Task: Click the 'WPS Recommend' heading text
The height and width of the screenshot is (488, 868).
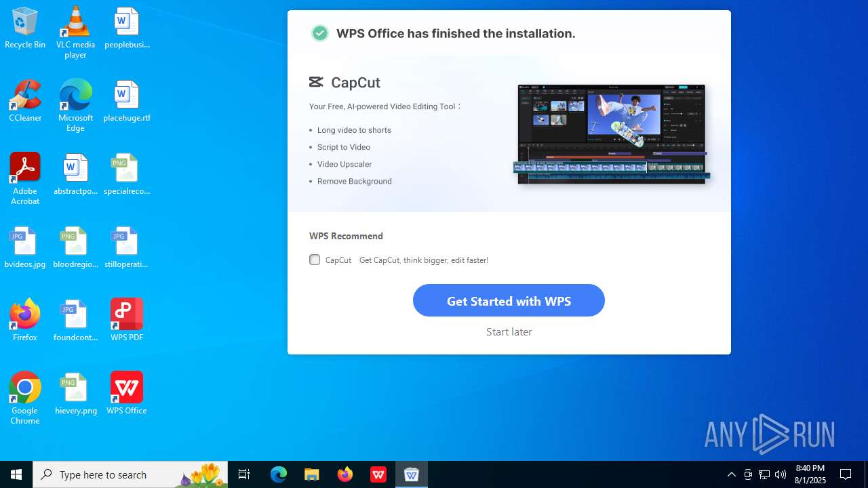Action: click(346, 236)
